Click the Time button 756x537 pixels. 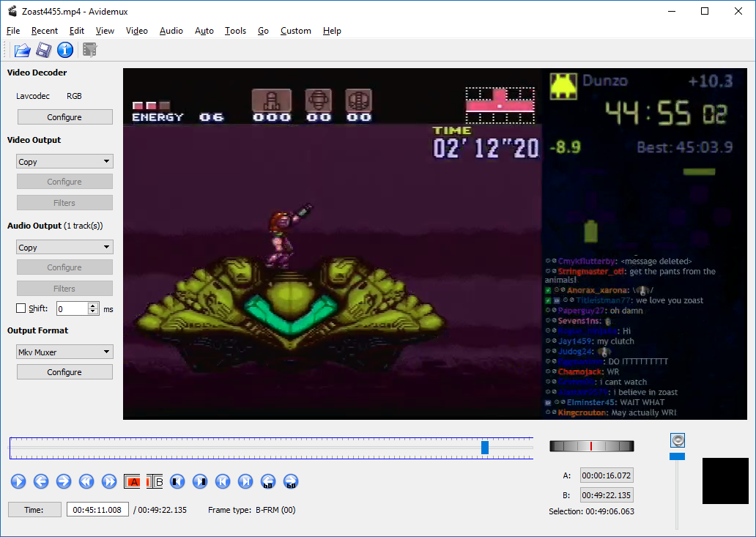[34, 509]
